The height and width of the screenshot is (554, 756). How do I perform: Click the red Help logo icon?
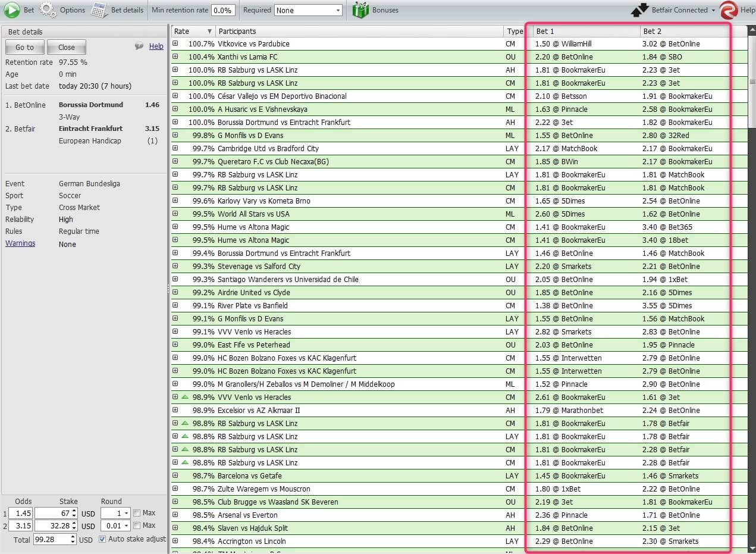coord(729,10)
